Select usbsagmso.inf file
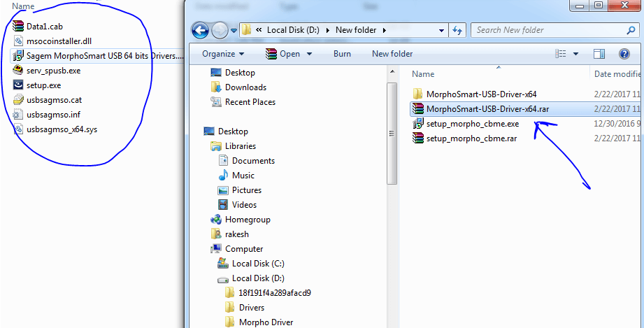 (x=55, y=115)
